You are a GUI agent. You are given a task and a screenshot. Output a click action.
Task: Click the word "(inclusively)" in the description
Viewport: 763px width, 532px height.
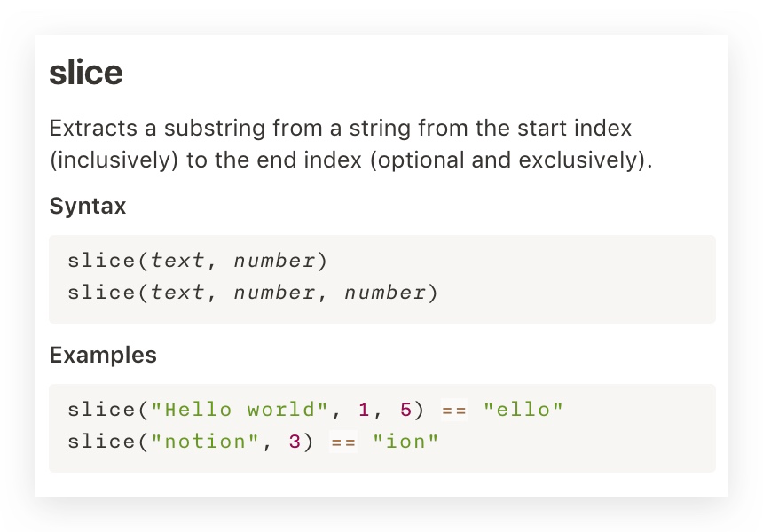114,160
